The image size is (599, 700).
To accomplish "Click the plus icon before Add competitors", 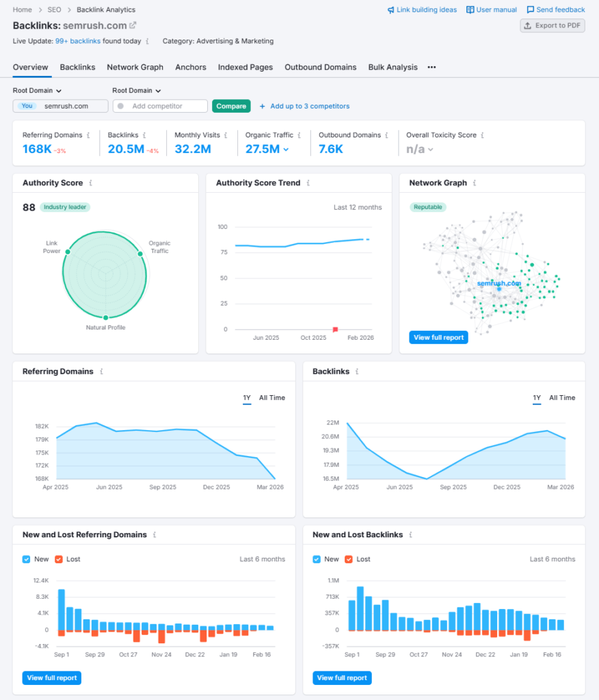I will (262, 106).
